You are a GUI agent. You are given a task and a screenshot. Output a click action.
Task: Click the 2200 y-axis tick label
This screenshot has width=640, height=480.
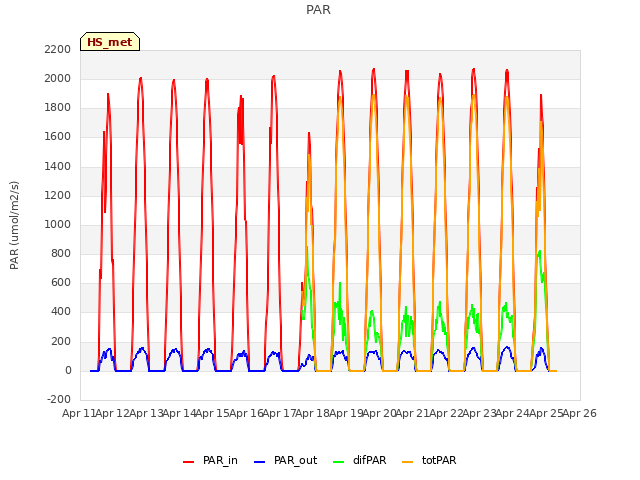58,49
